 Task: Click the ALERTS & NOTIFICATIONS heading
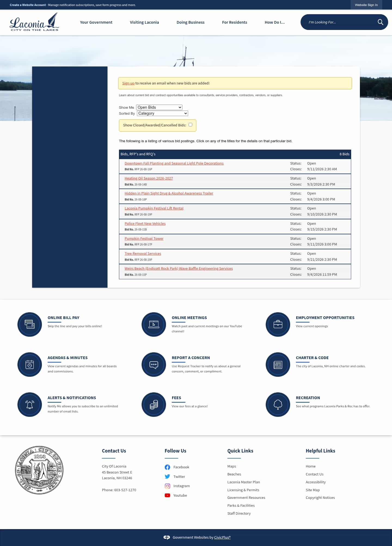pos(72,398)
